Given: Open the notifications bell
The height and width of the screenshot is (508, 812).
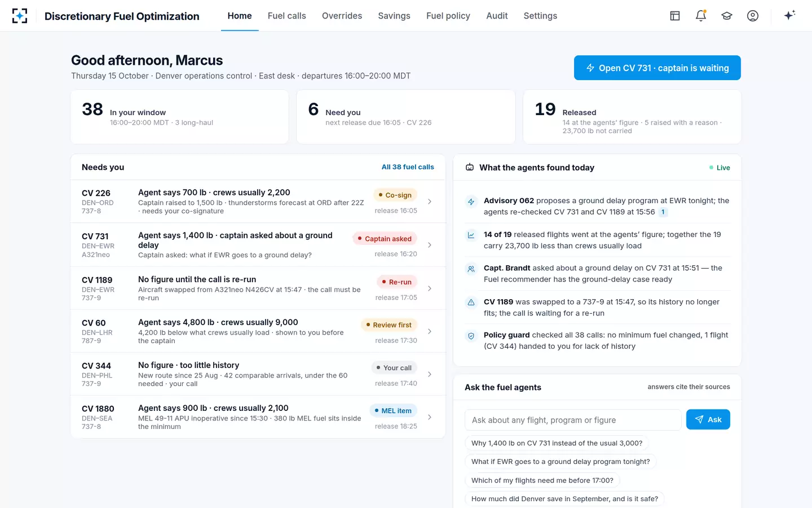Looking at the screenshot, I should click(701, 16).
